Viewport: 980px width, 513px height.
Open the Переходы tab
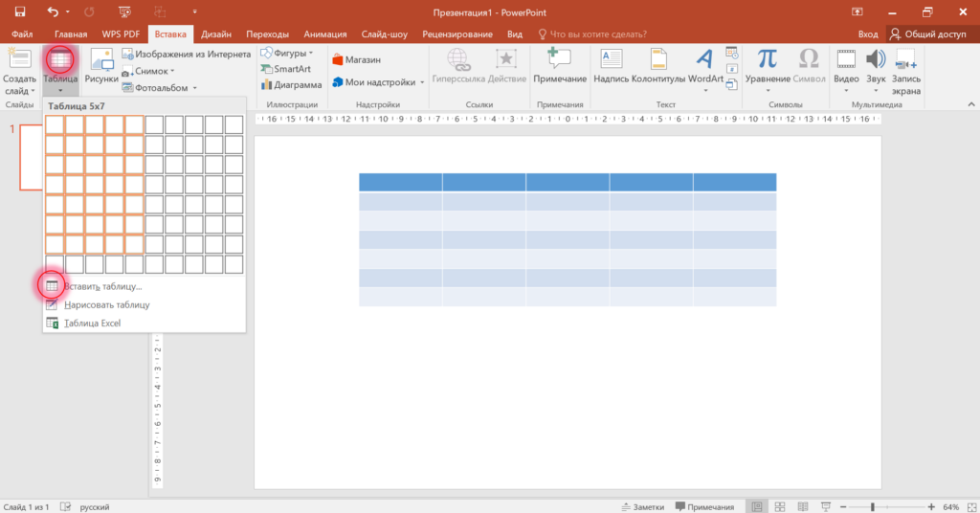coord(268,34)
